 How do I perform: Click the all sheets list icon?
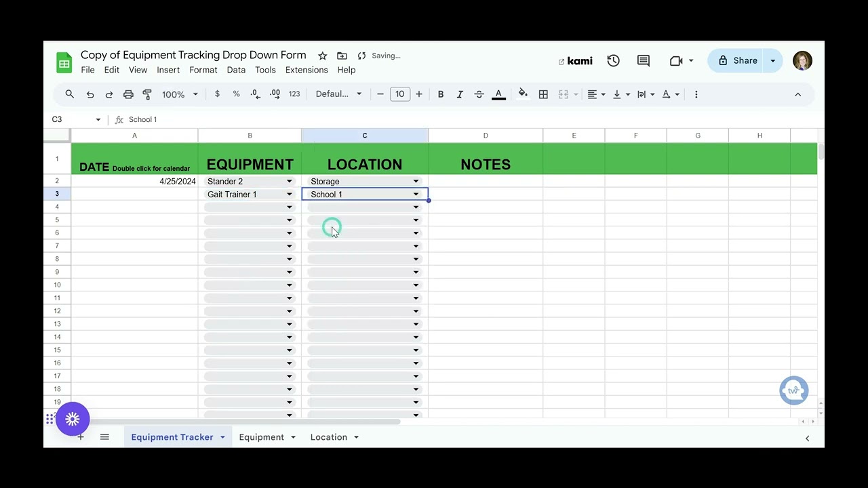104,437
